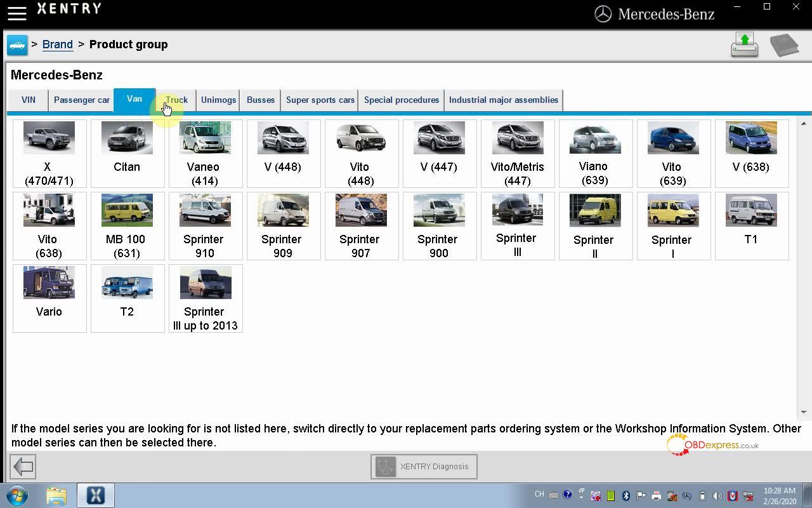Click the Mercedes star tray icon
This screenshot has height=508, width=812.
(687, 495)
